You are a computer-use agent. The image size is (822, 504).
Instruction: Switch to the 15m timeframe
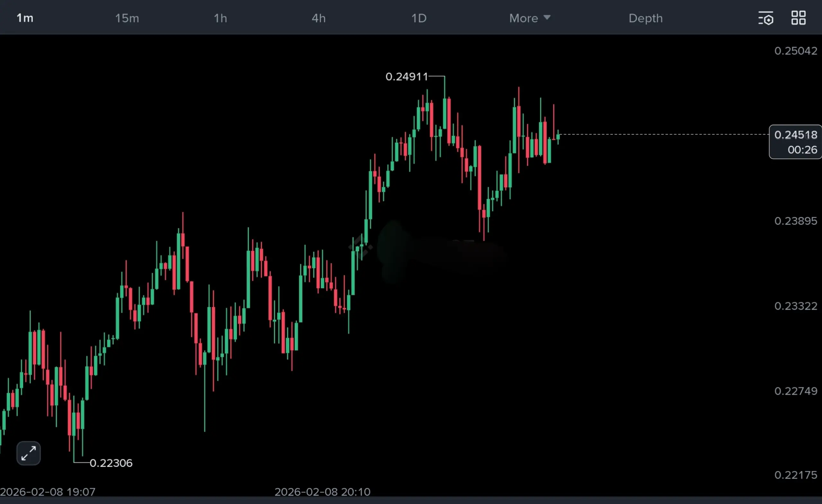tap(127, 18)
